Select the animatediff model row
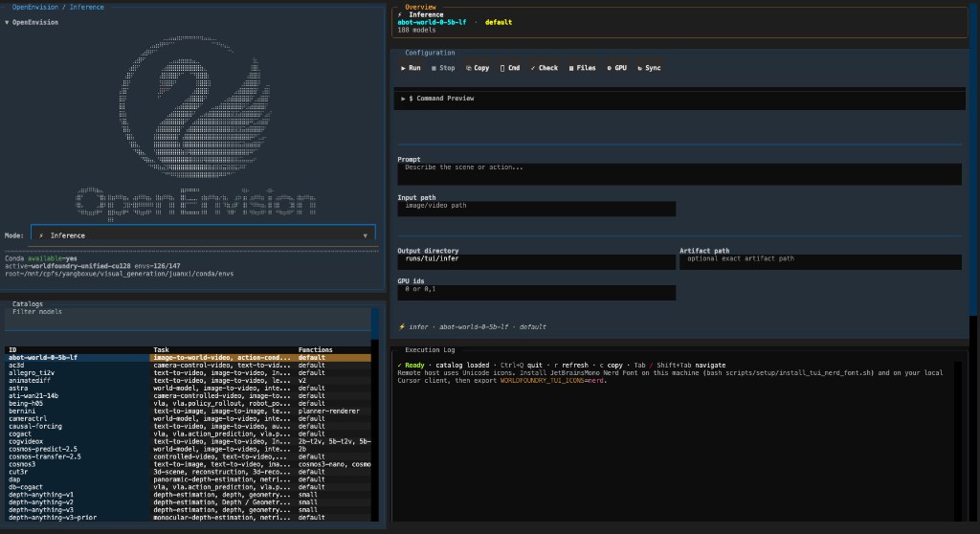980x534 pixels. [188, 380]
